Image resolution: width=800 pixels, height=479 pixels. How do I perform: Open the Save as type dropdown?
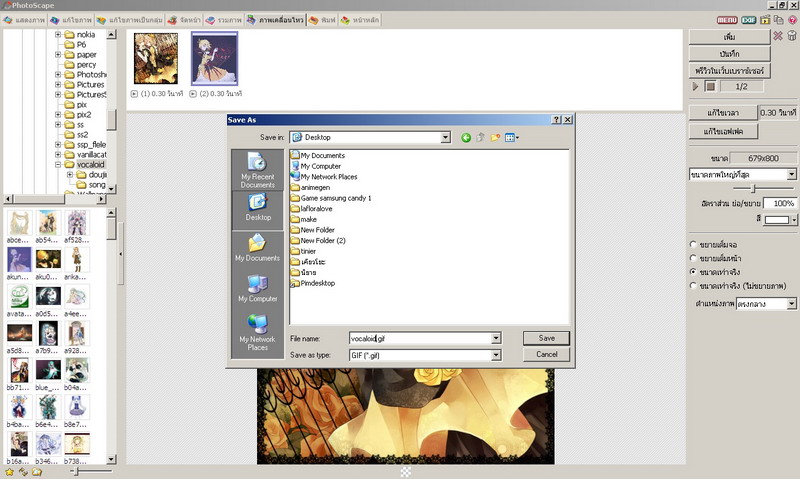pos(495,355)
